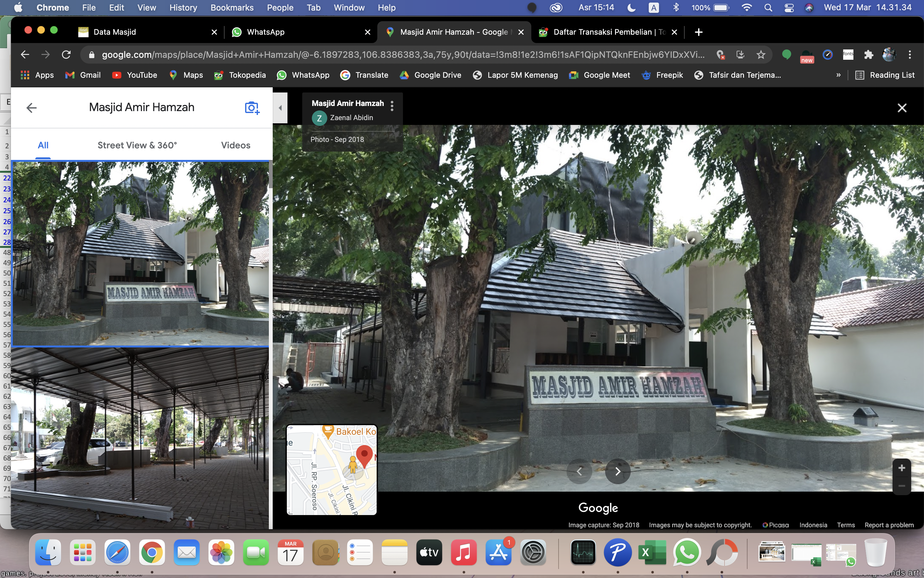924x578 pixels.
Task: Open the YouTube bookmark
Action: 134,75
